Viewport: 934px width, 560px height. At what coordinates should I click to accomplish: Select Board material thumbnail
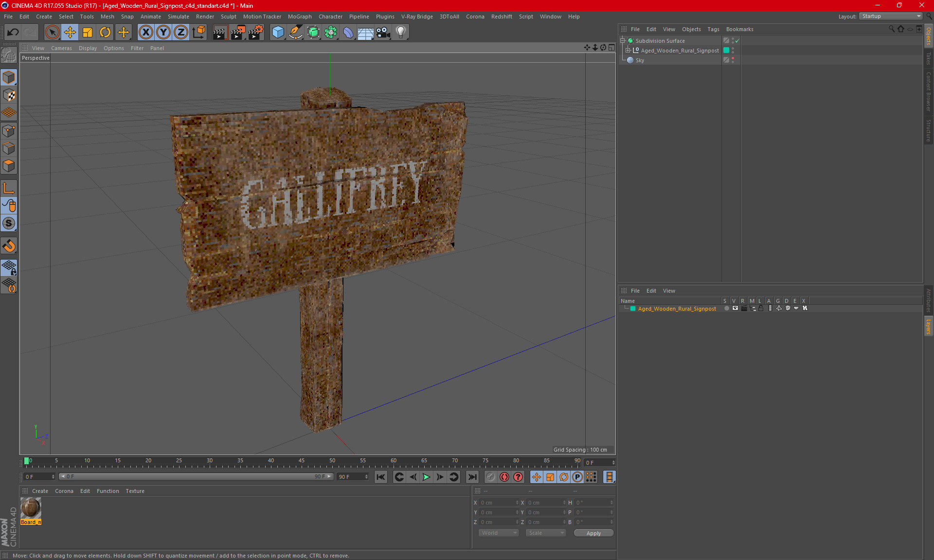click(31, 508)
